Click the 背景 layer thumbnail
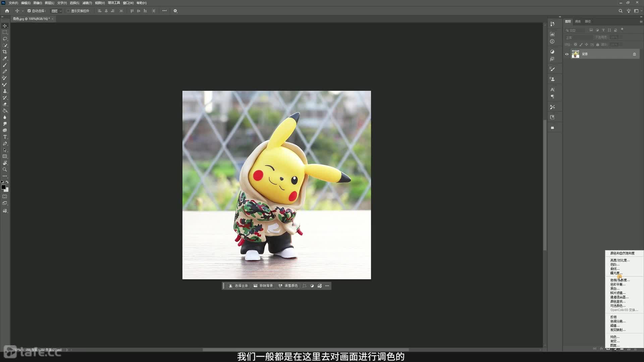This screenshot has width=644, height=362. click(576, 54)
